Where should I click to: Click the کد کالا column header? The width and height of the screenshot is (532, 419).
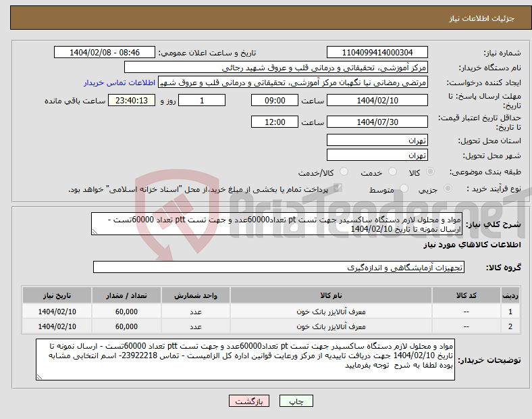(467, 295)
